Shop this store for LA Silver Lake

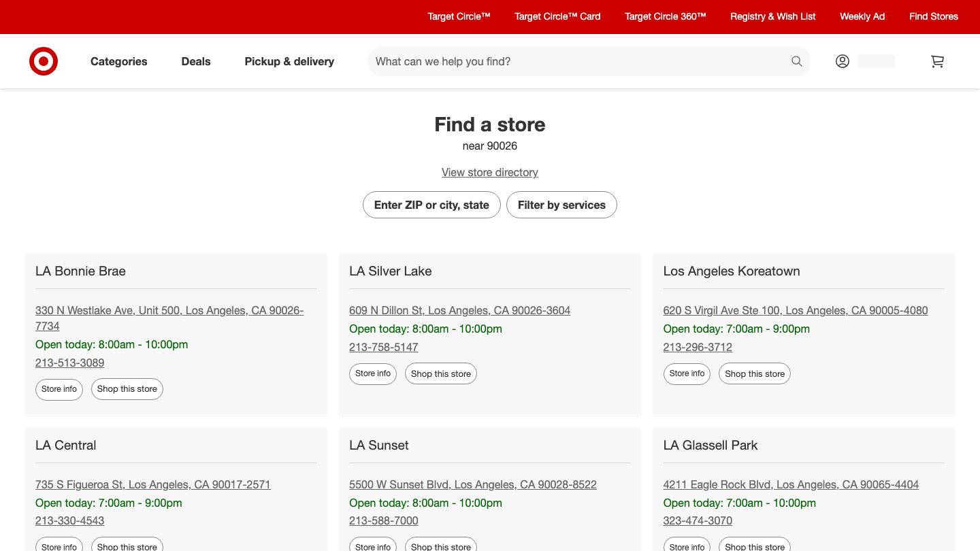click(441, 373)
